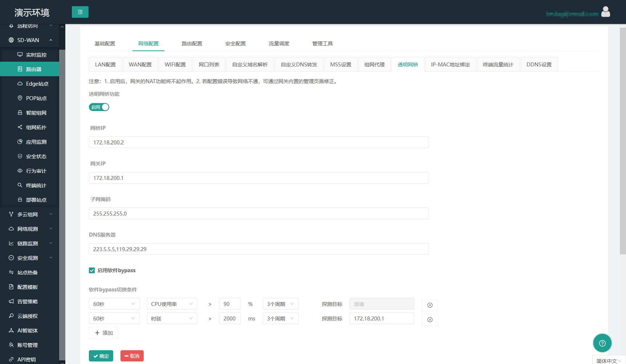Click the 安全观测 circle icon
The height and width of the screenshot is (364, 626).
11,258
